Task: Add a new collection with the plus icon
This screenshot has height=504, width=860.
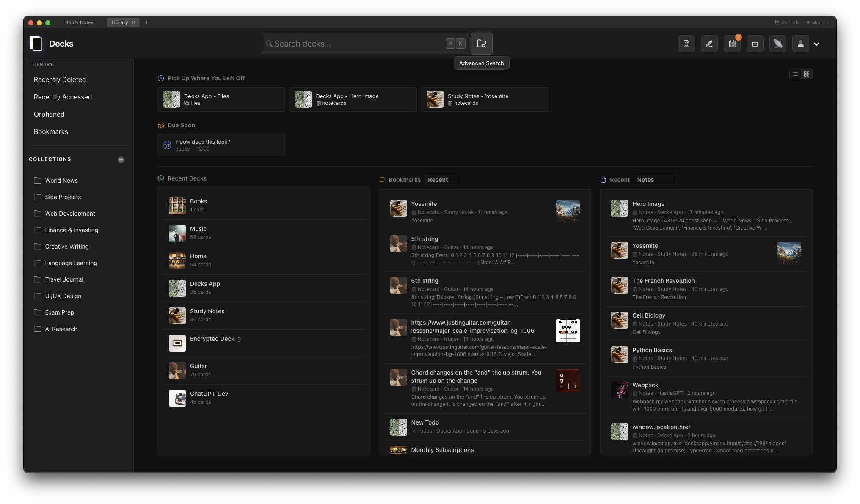Action: 121,160
